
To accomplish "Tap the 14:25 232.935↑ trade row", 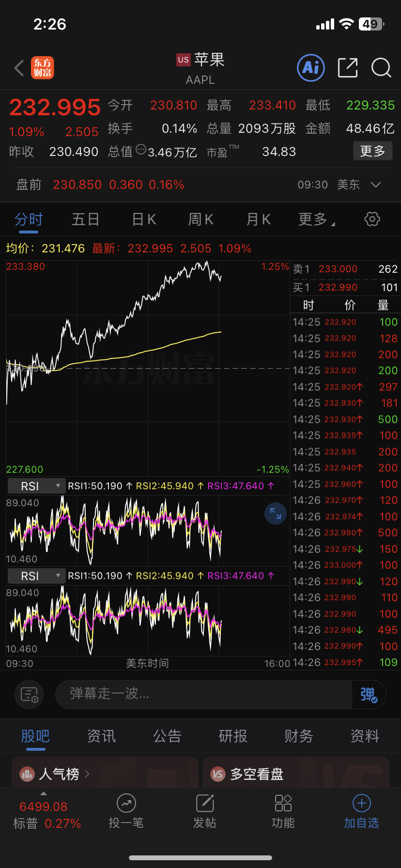I will point(345,435).
